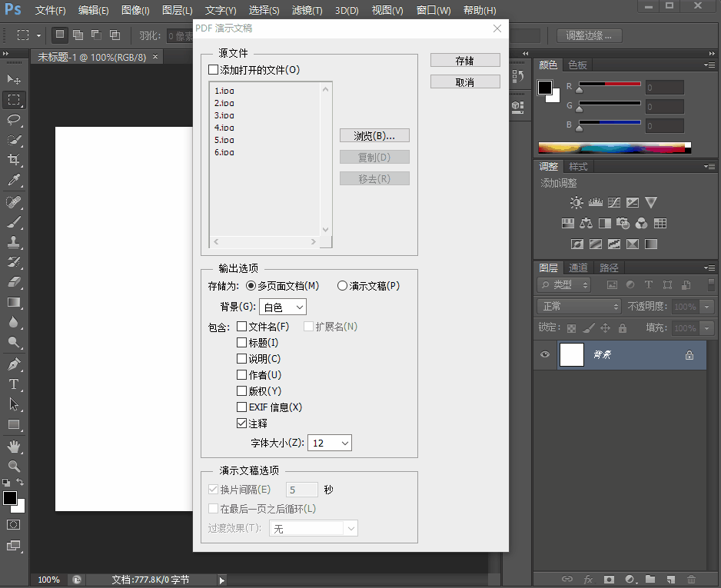Select 3.jpg in the source file list
Image resolution: width=721 pixels, height=588 pixels.
coord(223,115)
